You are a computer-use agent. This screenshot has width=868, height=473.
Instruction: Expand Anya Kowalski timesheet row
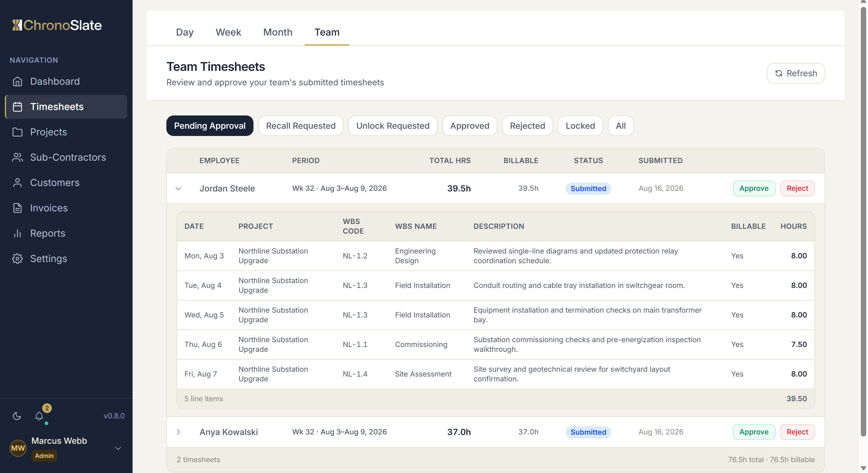179,432
